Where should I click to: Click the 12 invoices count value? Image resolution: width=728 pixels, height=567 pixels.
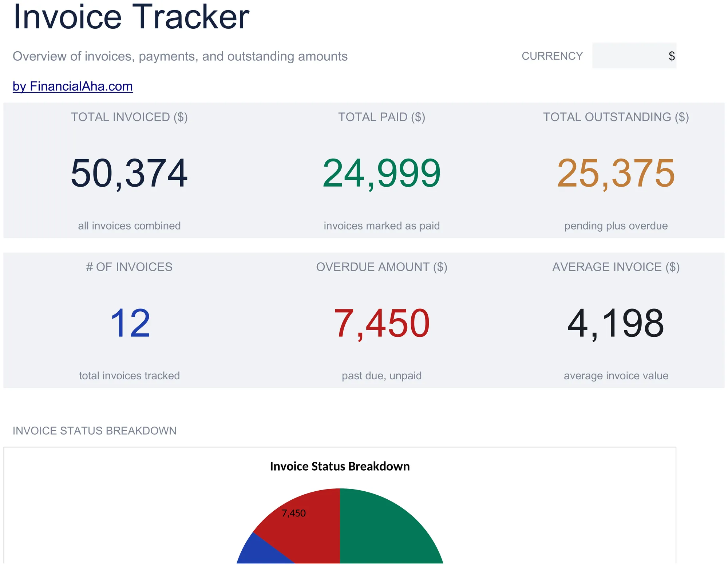130,323
